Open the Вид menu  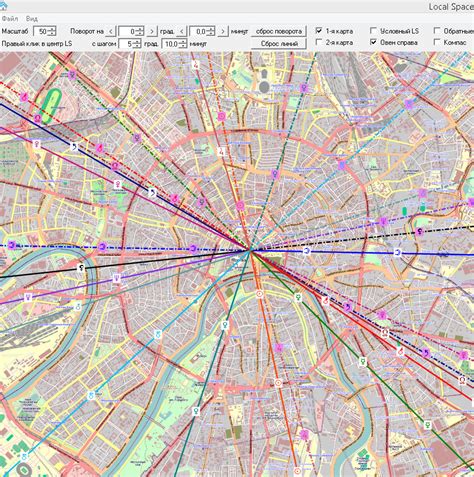[32, 19]
